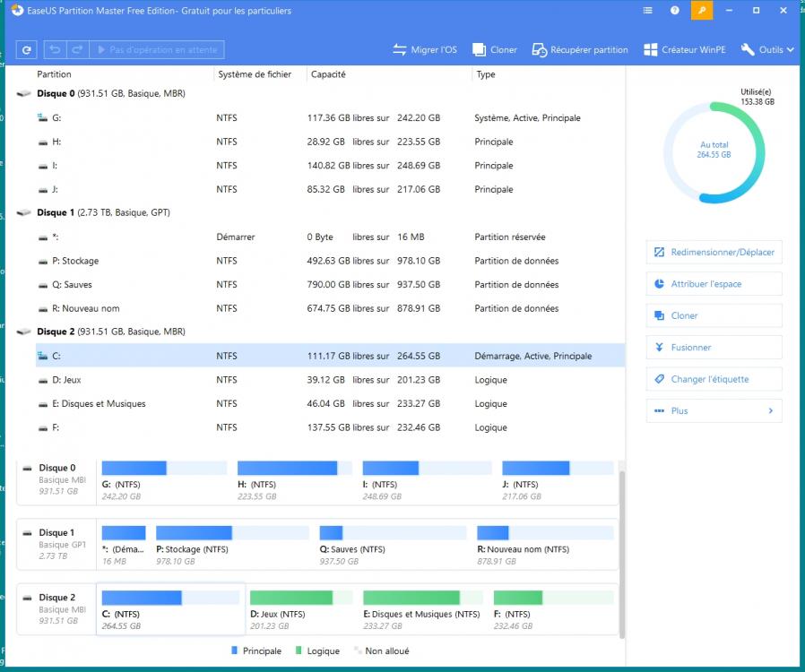Expand the Outils dropdown menu
Screen dimensions: 805x672
[767, 50]
